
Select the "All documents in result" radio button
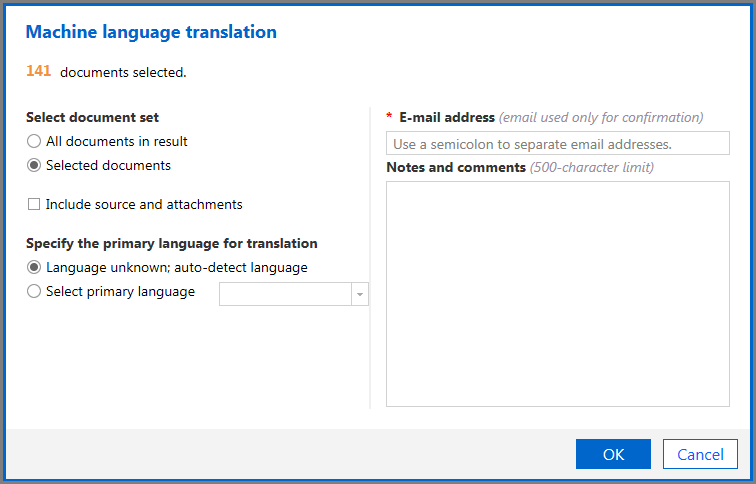pos(34,141)
